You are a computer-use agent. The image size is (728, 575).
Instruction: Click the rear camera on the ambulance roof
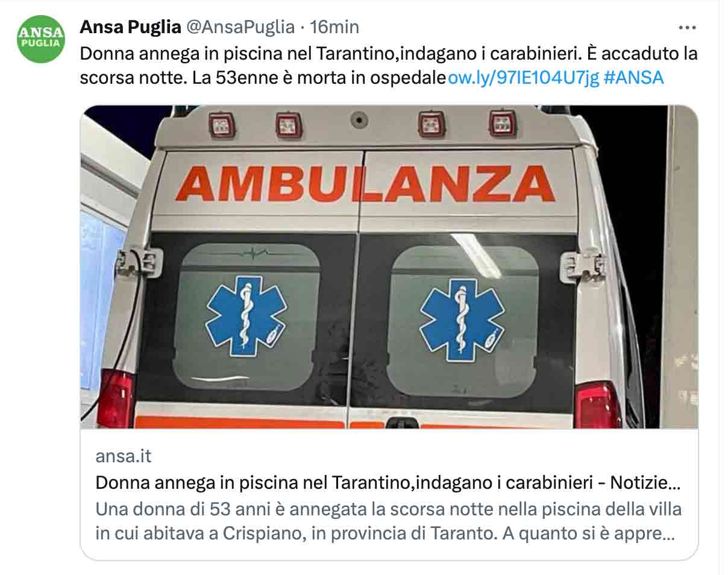360,120
